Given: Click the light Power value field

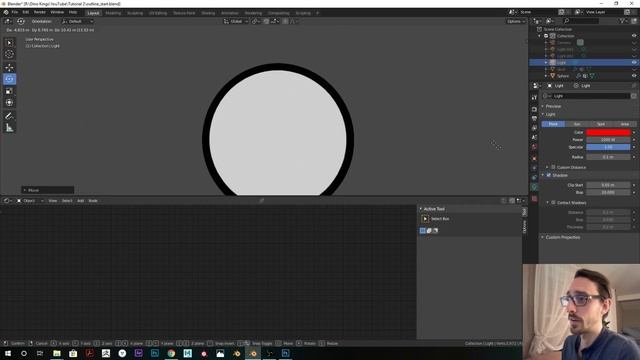Looking at the screenshot, I should tap(608, 140).
